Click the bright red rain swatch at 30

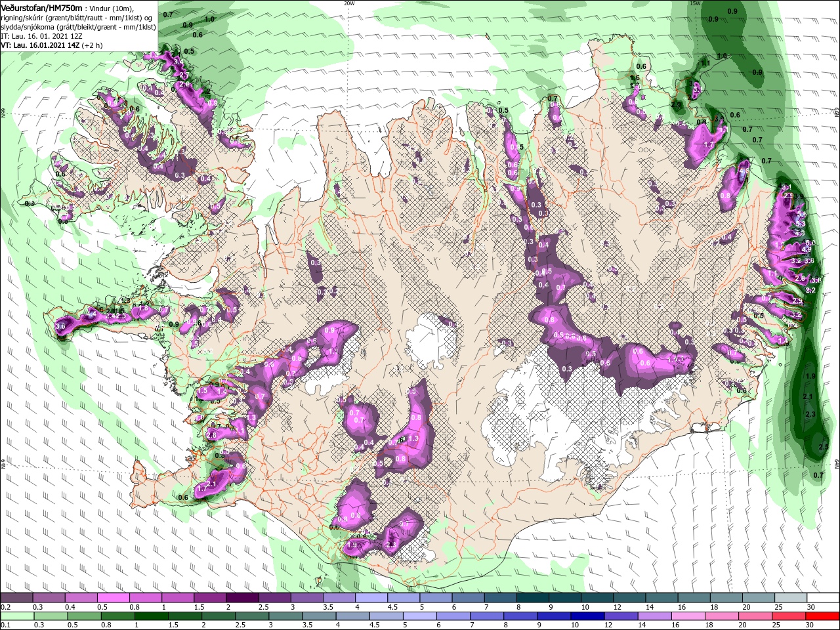pos(822,616)
